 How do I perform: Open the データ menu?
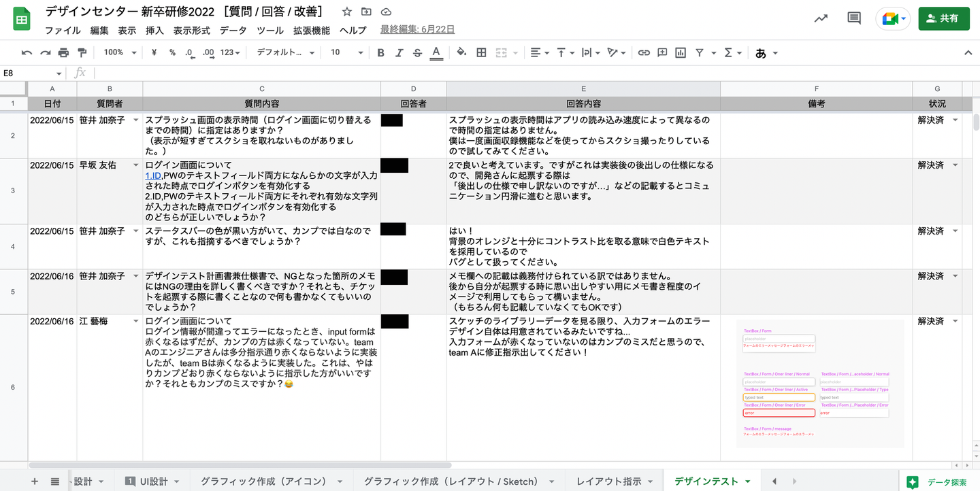233,30
